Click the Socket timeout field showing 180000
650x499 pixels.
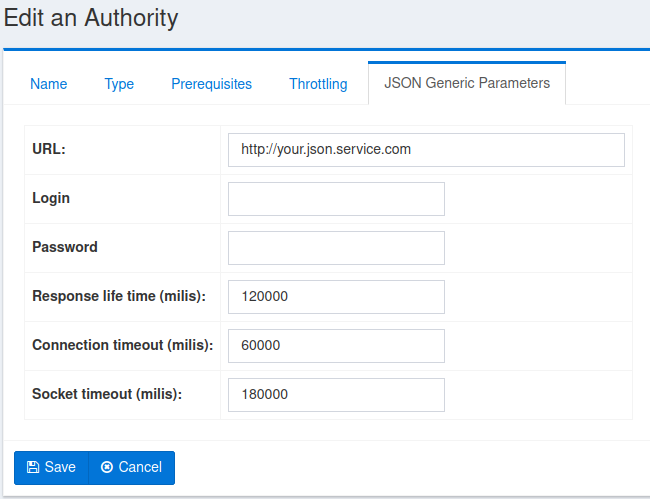click(x=336, y=395)
